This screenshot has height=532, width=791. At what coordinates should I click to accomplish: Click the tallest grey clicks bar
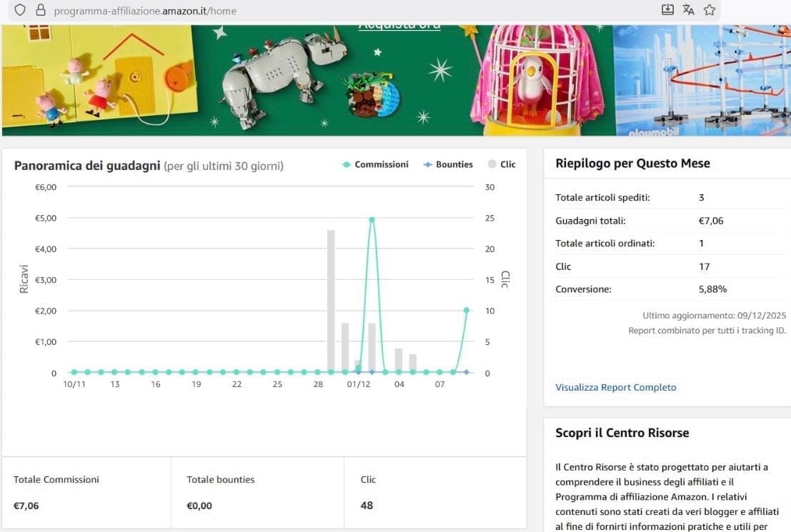point(331,300)
